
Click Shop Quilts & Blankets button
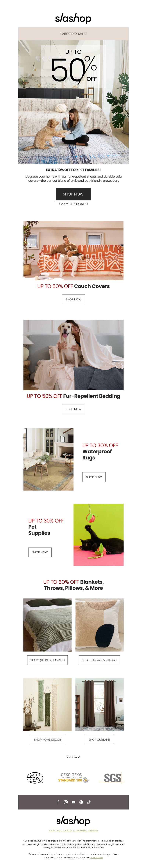[47, 660]
